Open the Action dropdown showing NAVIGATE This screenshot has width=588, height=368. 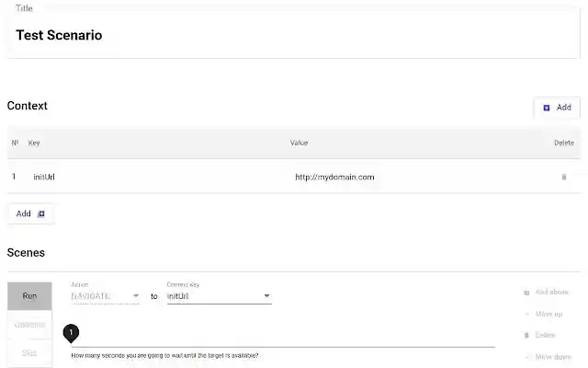(106, 296)
